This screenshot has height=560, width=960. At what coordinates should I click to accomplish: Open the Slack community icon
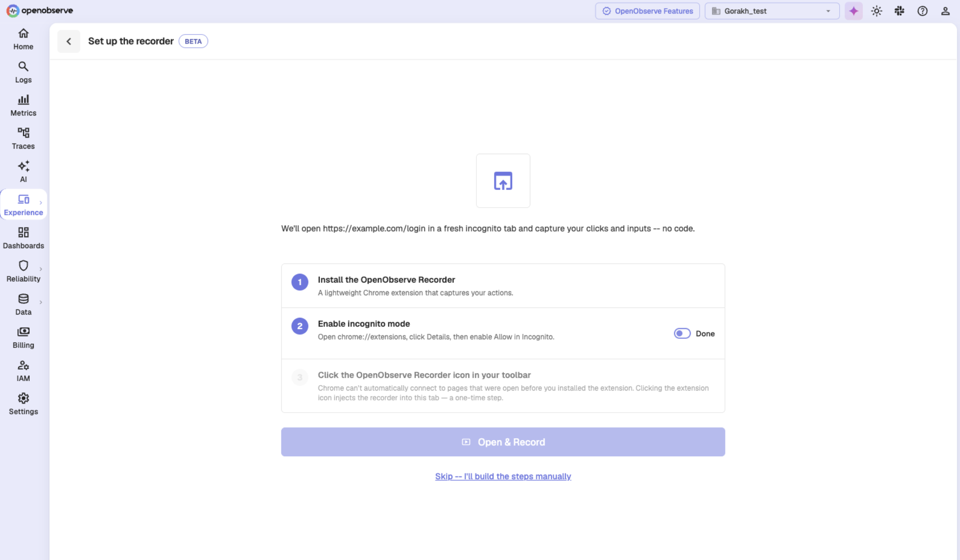[899, 11]
